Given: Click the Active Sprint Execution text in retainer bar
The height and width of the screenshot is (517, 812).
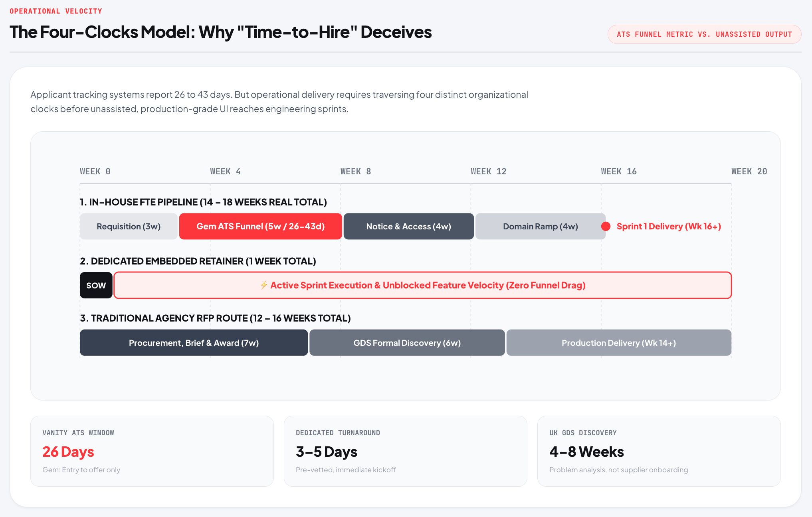Looking at the screenshot, I should (x=428, y=285).
